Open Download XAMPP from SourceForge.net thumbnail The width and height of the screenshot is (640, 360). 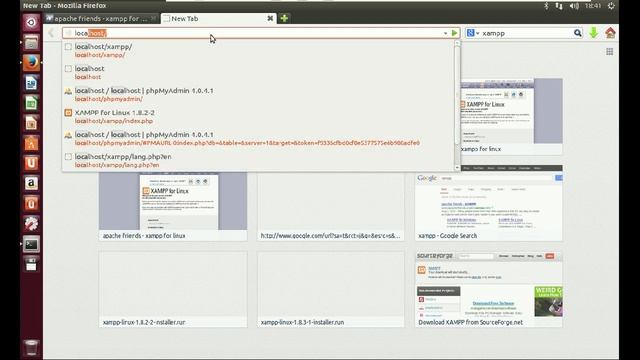point(489,289)
